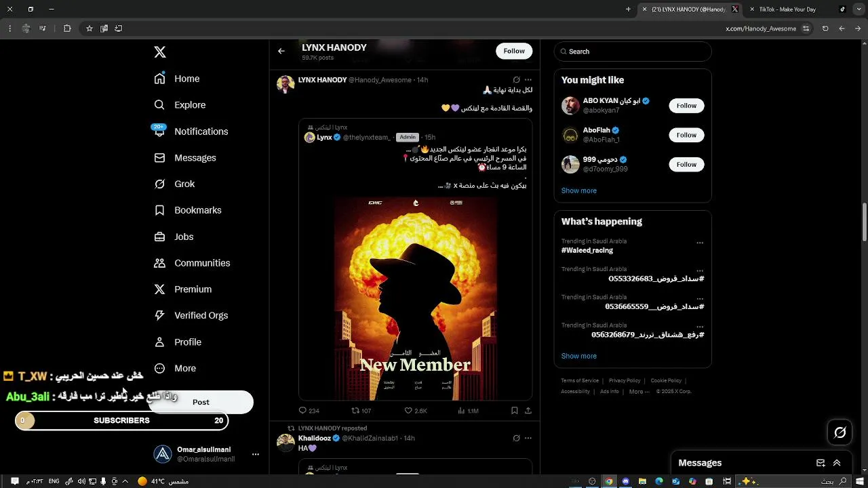Share the LYNX HANODY post

pos(528,411)
